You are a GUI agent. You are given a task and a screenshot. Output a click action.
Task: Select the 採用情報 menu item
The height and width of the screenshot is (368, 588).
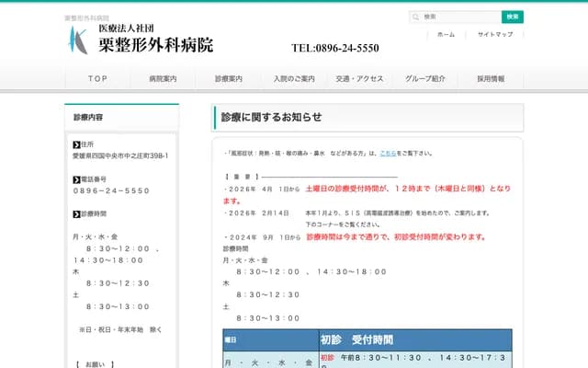pyautogui.click(x=491, y=79)
